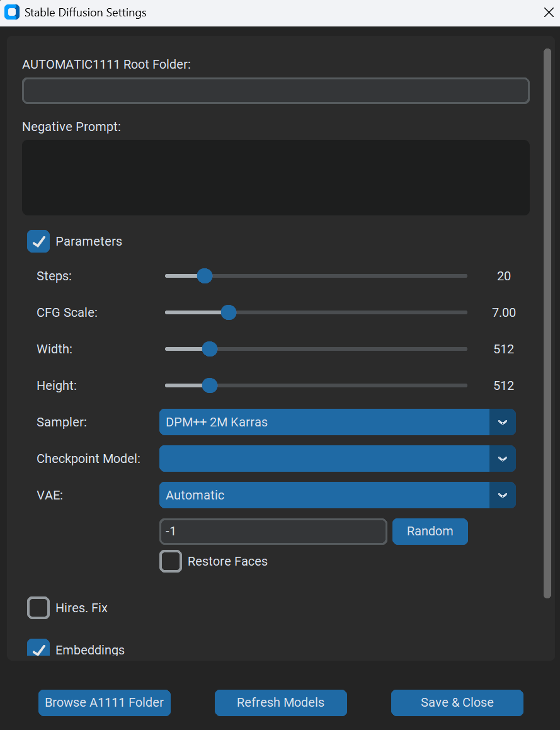Disable the Parameters checkbox
The width and height of the screenshot is (560, 730).
[38, 241]
